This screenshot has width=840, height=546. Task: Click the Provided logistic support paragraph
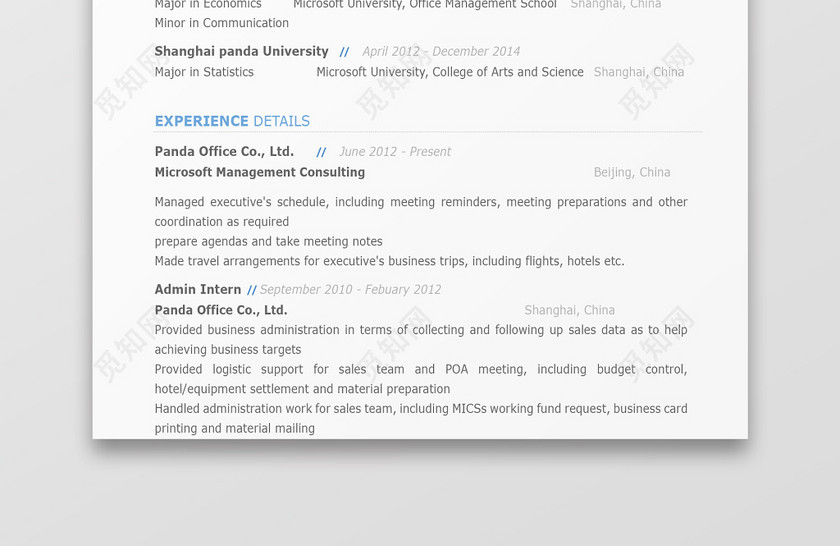pos(421,379)
